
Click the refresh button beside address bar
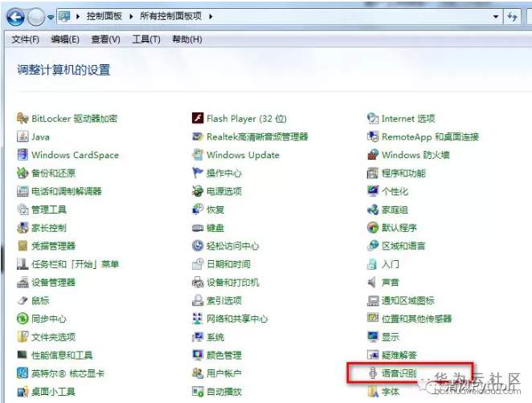(x=513, y=16)
